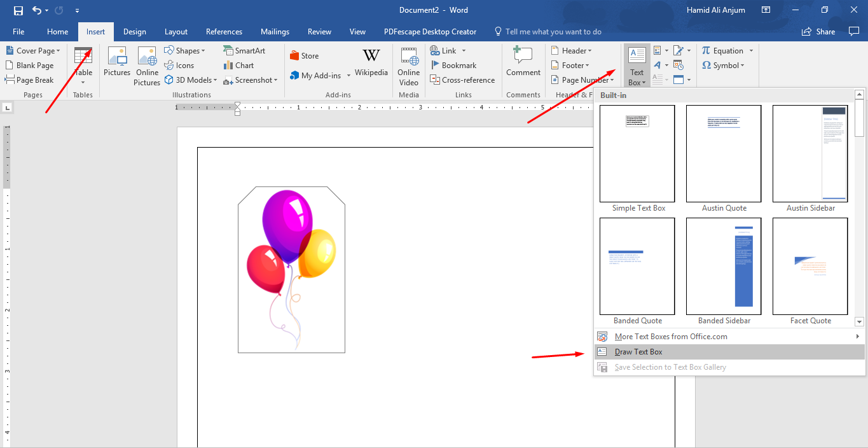Insert a SmartArt graphic

pos(242,50)
